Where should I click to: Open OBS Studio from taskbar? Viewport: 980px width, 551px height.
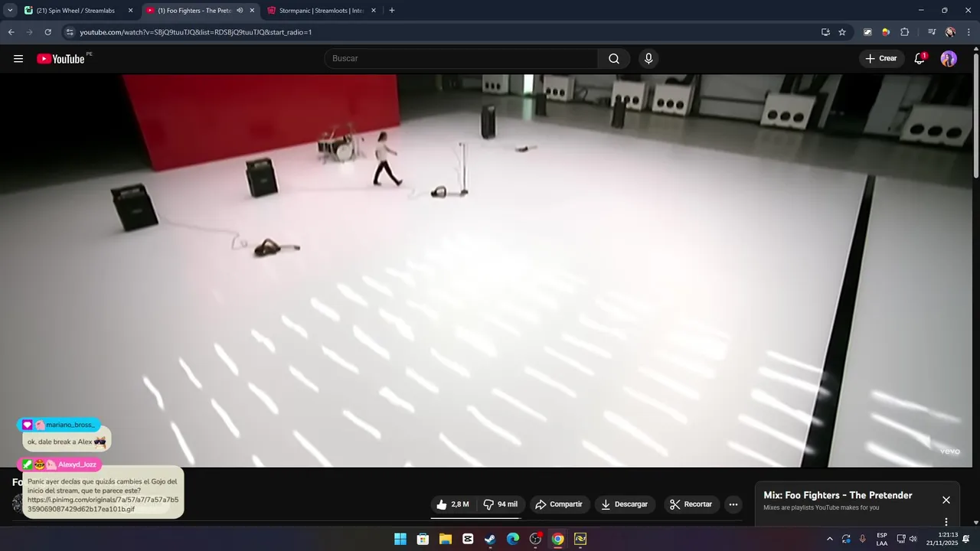point(535,539)
